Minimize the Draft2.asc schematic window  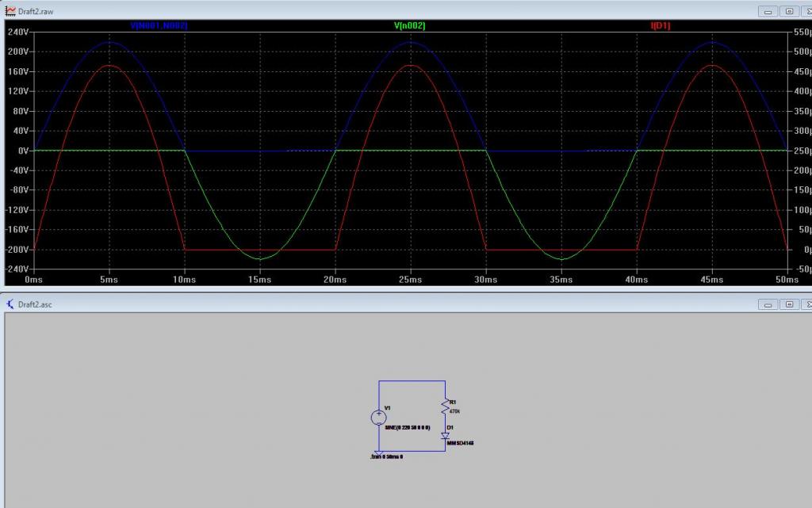click(768, 304)
